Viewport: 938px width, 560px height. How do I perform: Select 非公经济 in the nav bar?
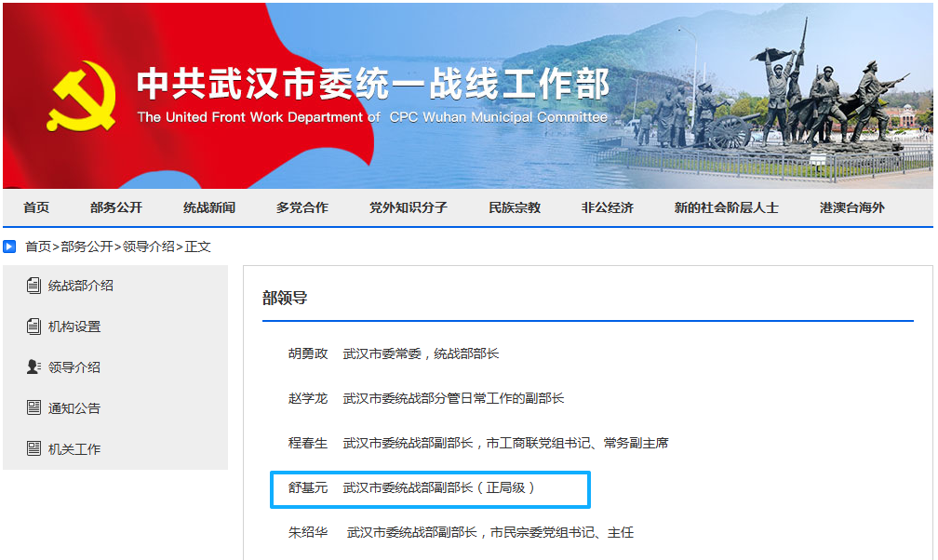point(607,207)
